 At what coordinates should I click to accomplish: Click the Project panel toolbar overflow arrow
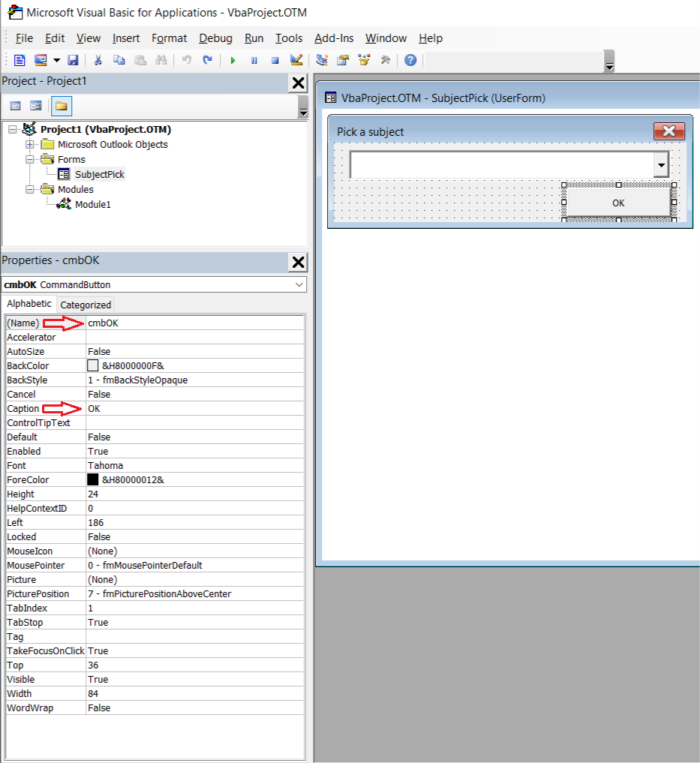(x=303, y=107)
